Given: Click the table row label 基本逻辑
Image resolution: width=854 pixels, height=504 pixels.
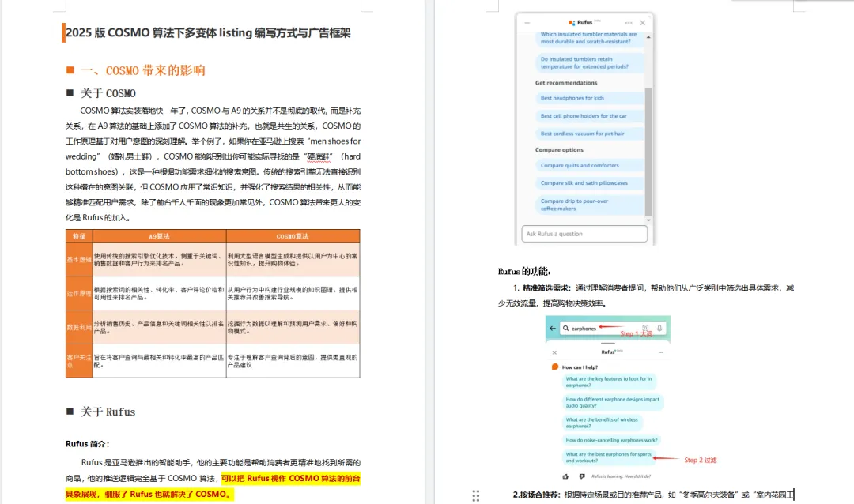Looking at the screenshot, I should click(x=79, y=260).
